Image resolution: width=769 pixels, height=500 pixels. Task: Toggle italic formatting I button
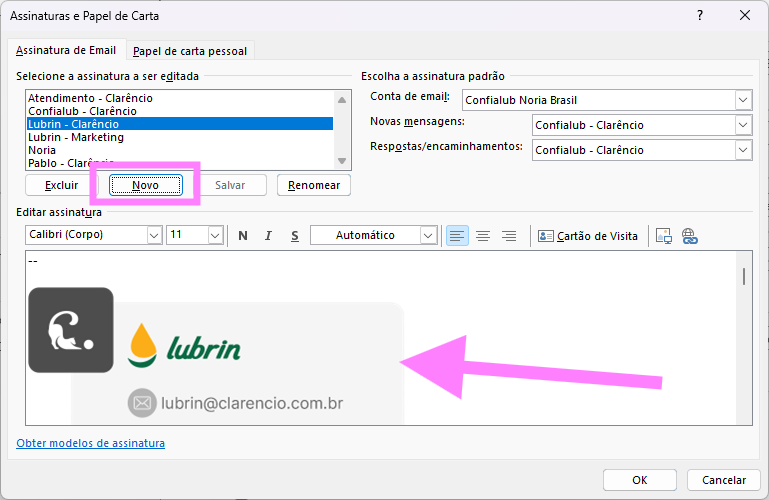268,236
